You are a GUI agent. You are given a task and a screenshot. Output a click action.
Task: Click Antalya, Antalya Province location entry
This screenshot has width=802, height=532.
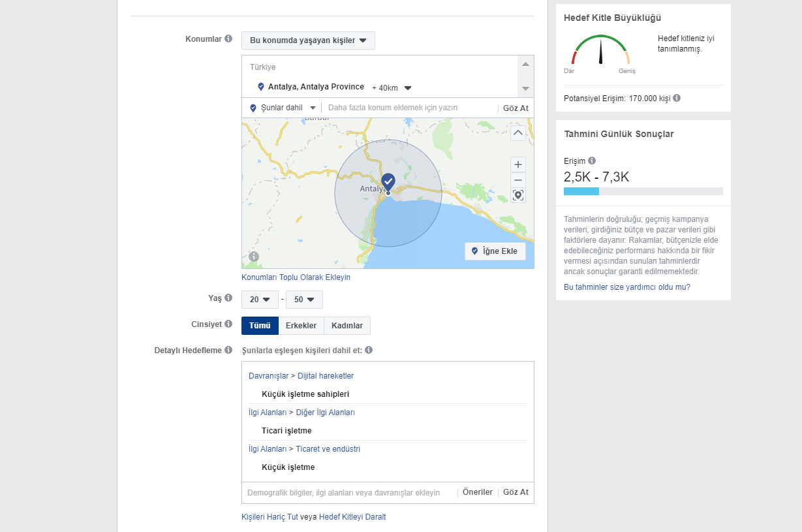[x=316, y=87]
